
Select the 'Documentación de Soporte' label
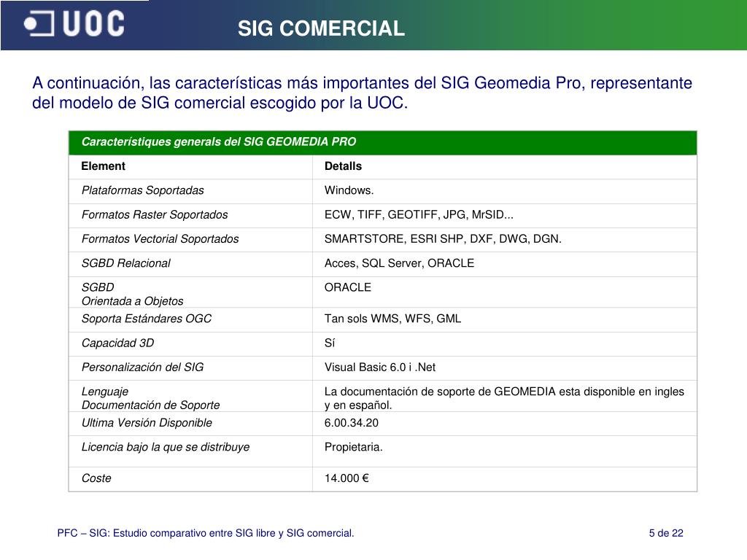pyautogui.click(x=150, y=405)
